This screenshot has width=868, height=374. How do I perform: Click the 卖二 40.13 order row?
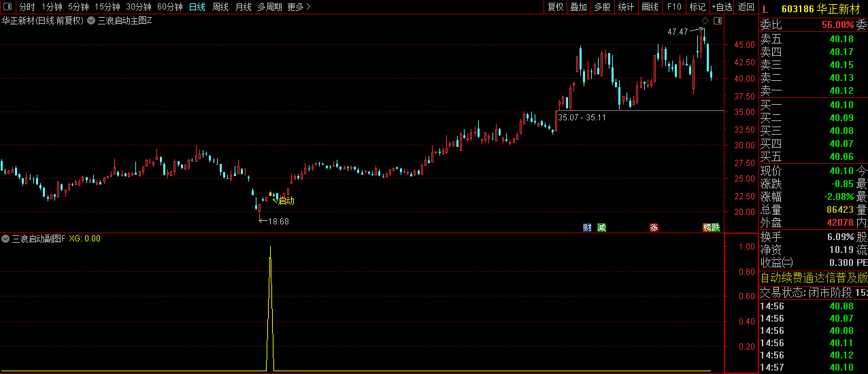pos(813,78)
